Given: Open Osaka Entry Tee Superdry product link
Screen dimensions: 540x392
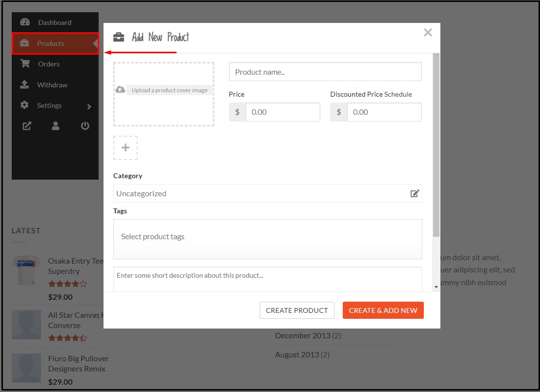Looking at the screenshot, I should tap(76, 266).
